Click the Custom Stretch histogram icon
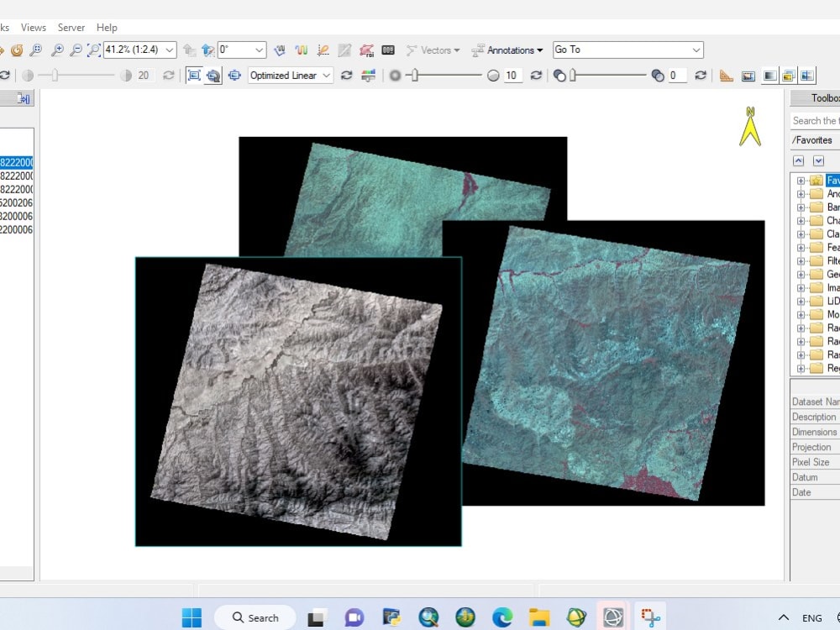This screenshot has height=630, width=840. (368, 76)
